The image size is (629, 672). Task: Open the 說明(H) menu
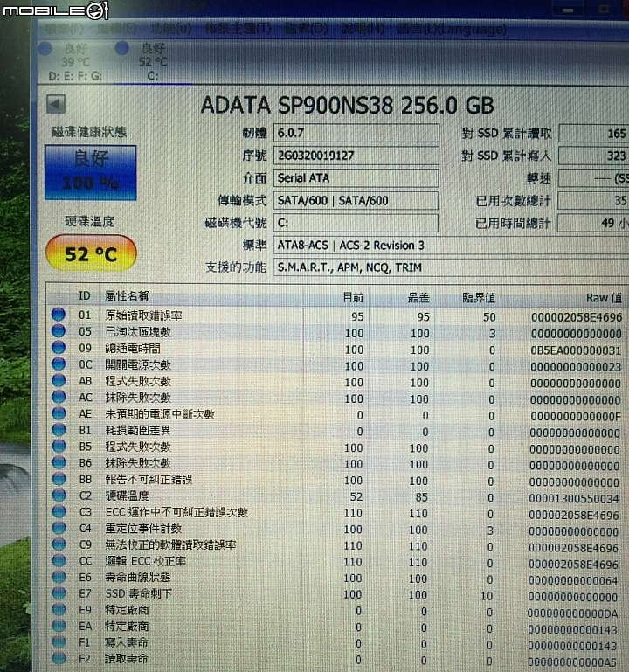tap(363, 29)
